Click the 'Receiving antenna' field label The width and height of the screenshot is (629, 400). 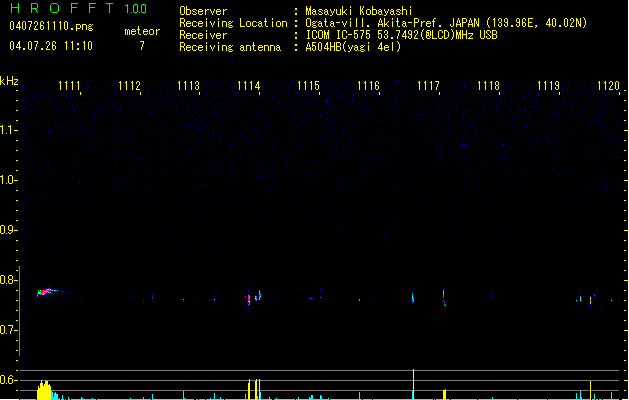point(230,47)
